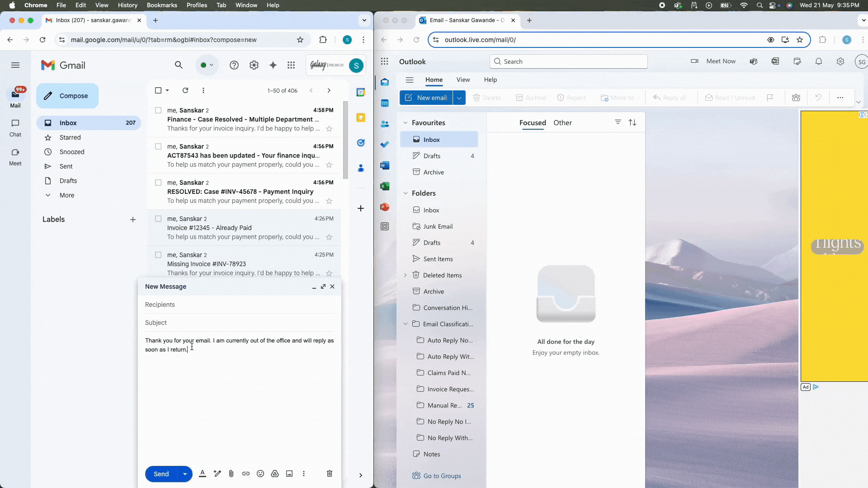Image resolution: width=868 pixels, height=488 pixels.
Task: Expand the Deleted Items folder
Action: click(x=406, y=275)
